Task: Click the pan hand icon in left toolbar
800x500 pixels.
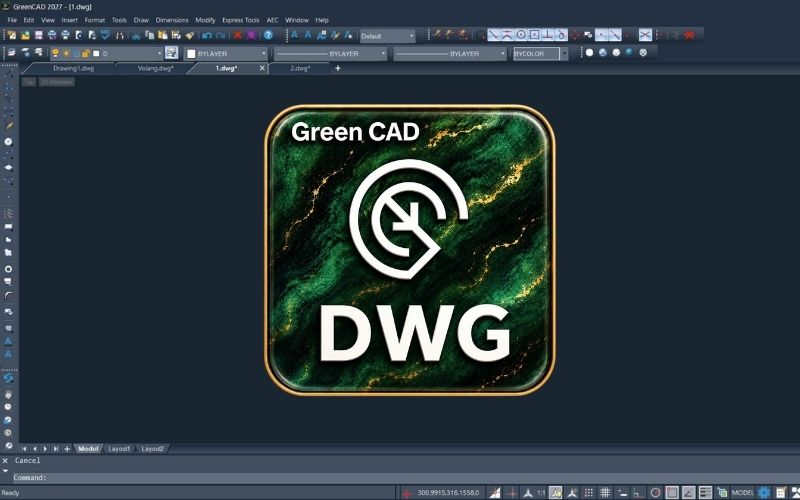Action: click(x=8, y=394)
